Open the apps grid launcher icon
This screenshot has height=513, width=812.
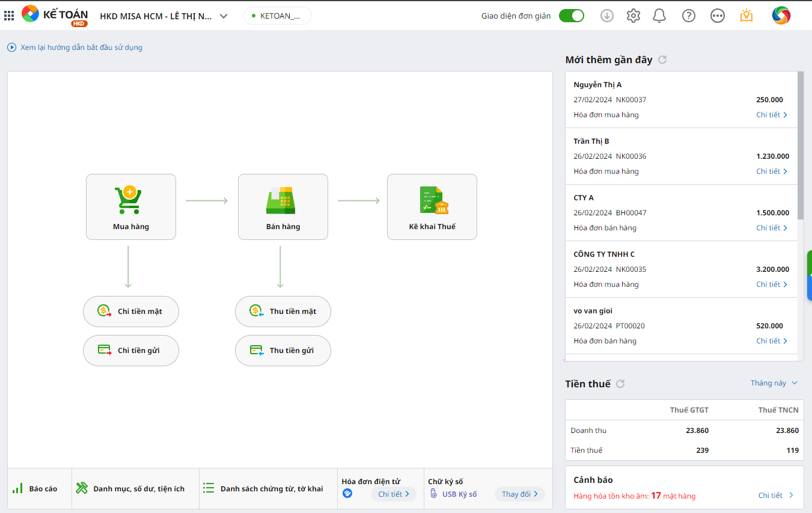click(9, 16)
